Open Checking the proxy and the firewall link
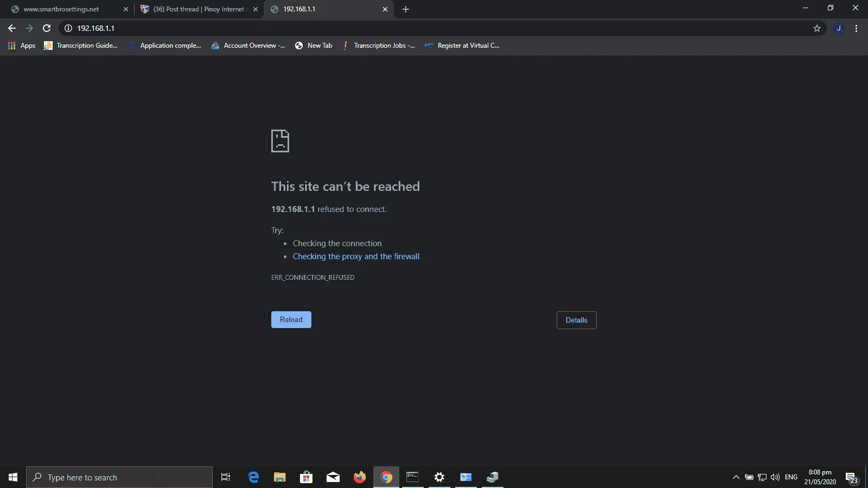Viewport: 868px width, 488px height. click(x=356, y=256)
